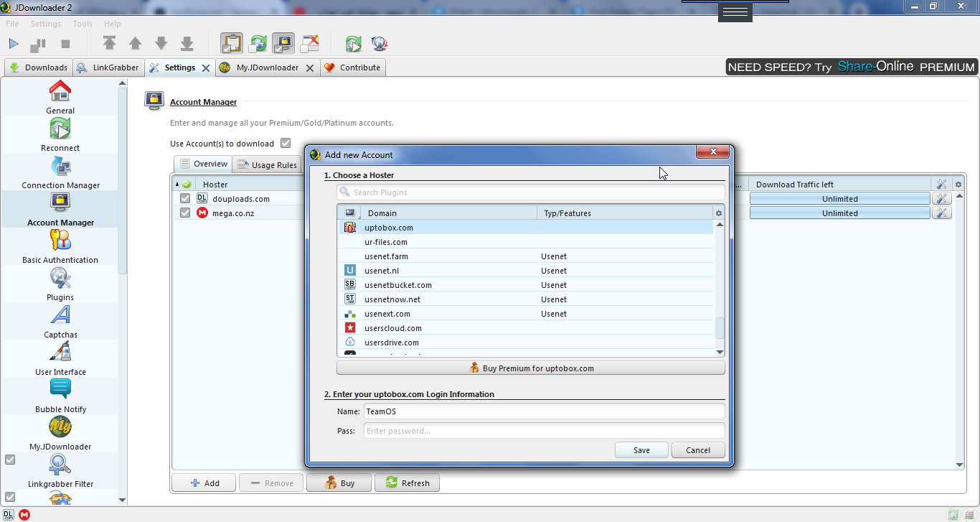980x522 pixels.
Task: Open the Help menu
Action: tap(113, 24)
